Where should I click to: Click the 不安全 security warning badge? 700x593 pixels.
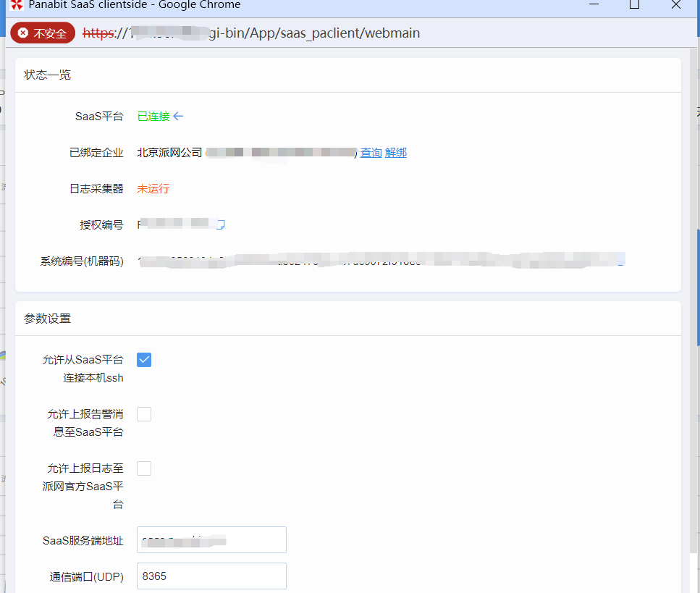pos(43,33)
